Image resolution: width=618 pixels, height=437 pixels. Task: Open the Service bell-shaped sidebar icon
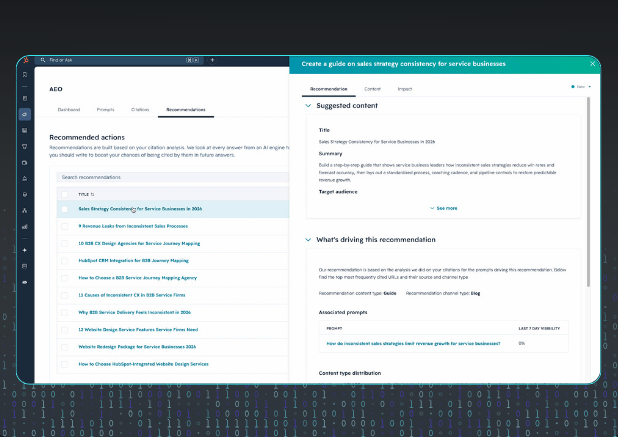point(25,179)
